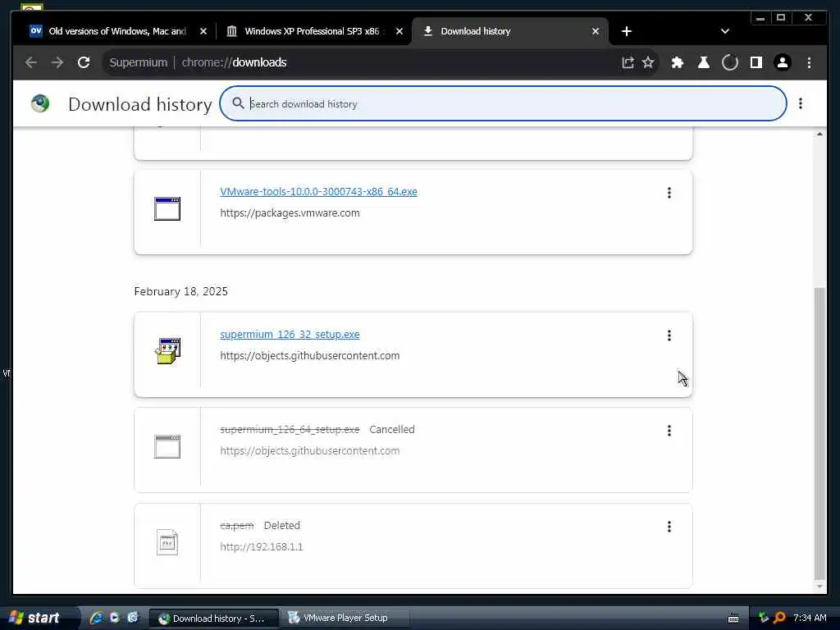Screen dimensions: 840x630
Task: Click the Deleted status text
Action: pos(282,526)
